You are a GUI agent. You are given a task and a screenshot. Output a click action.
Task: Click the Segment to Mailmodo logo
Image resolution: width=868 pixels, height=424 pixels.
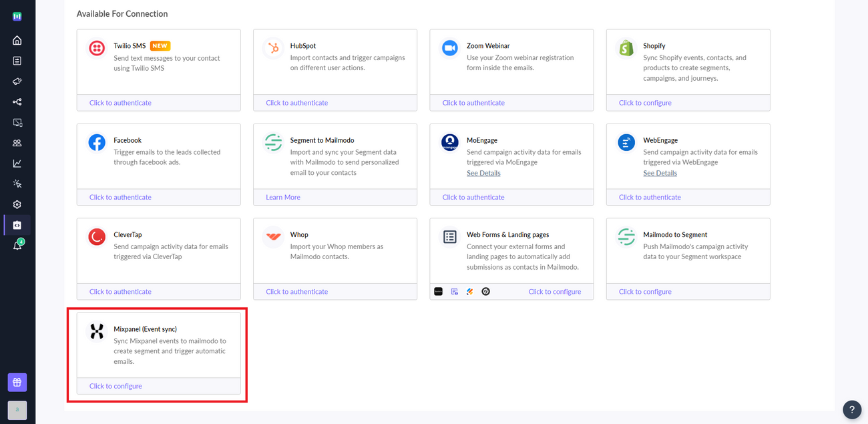273,143
